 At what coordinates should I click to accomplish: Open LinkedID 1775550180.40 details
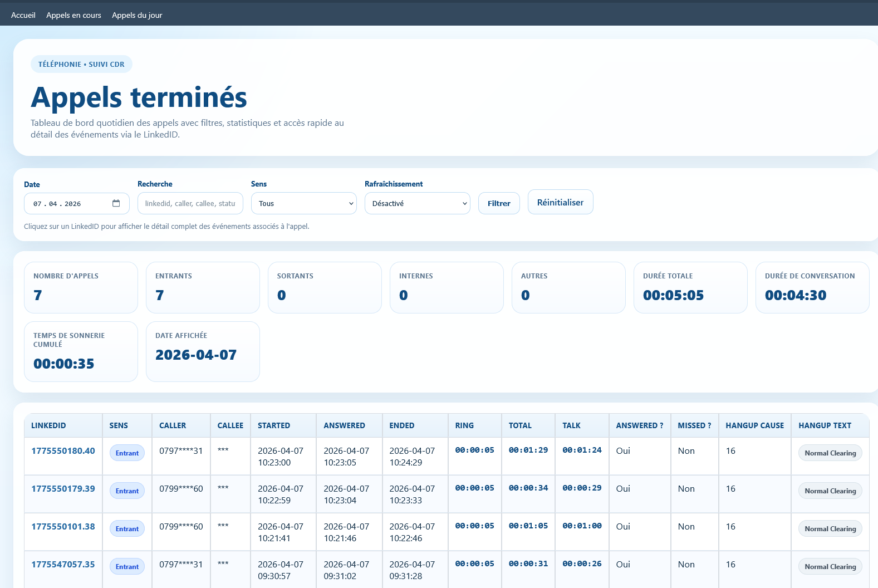coord(63,450)
